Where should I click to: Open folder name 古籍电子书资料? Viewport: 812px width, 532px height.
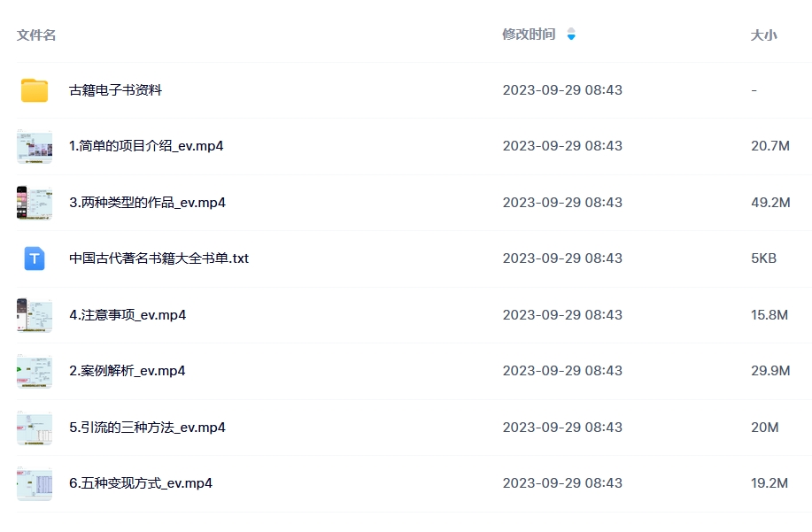coord(115,90)
